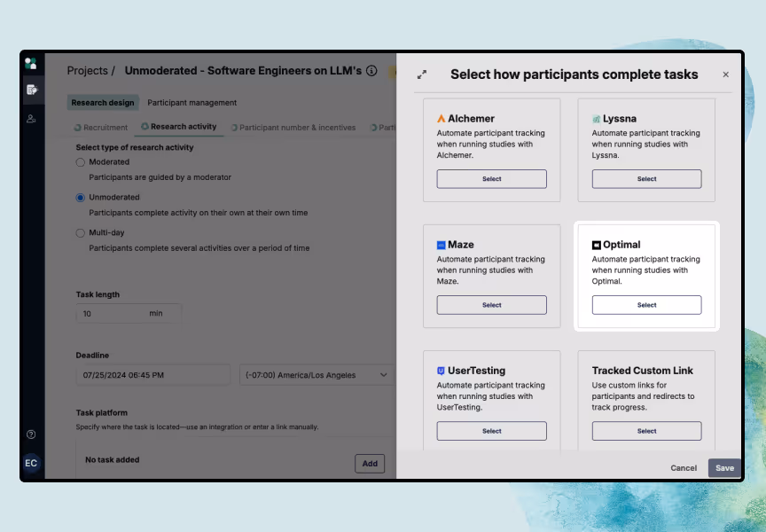Screen dimensions: 766x532
Task: Select the Tracked Custom Link option
Action: point(647,431)
